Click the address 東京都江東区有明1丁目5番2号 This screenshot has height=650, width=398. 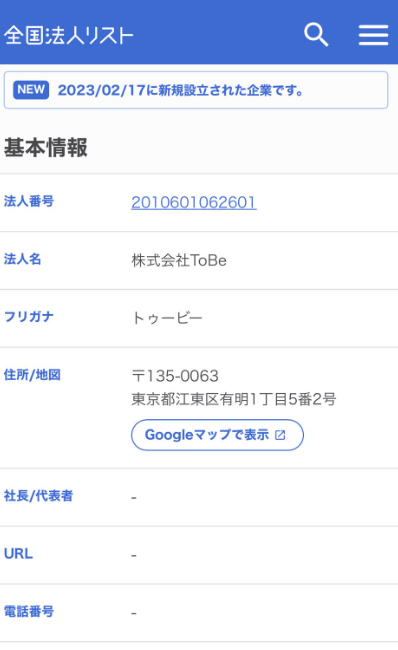(x=234, y=399)
